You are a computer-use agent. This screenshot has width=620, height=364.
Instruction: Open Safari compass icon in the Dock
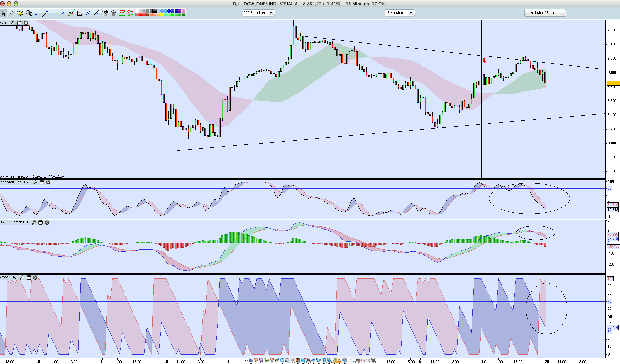point(344,360)
